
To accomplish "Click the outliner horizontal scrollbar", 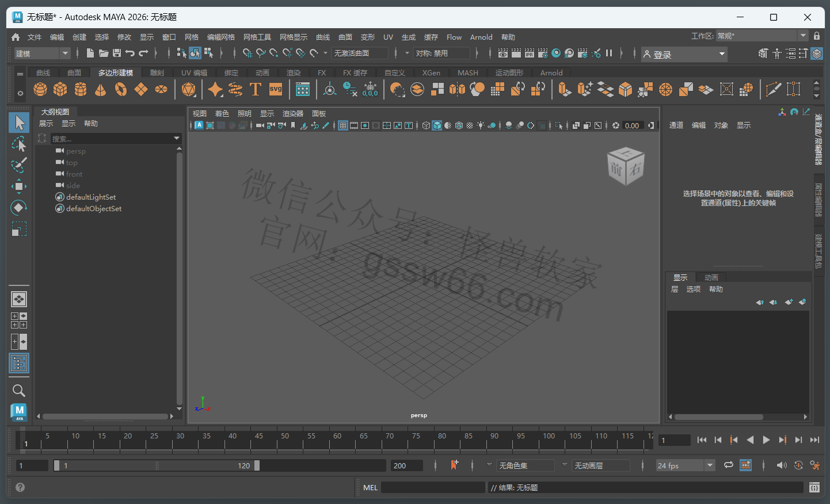I will pyautogui.click(x=105, y=416).
